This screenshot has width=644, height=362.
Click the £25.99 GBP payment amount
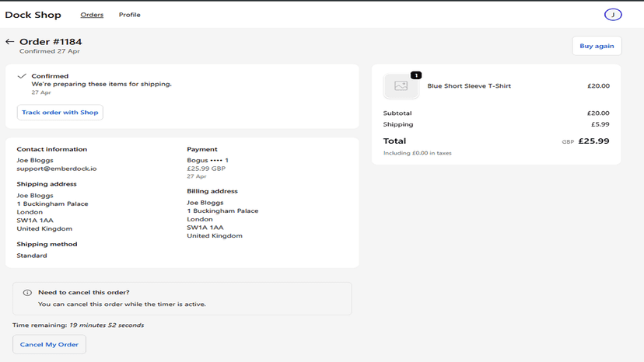[206, 169]
